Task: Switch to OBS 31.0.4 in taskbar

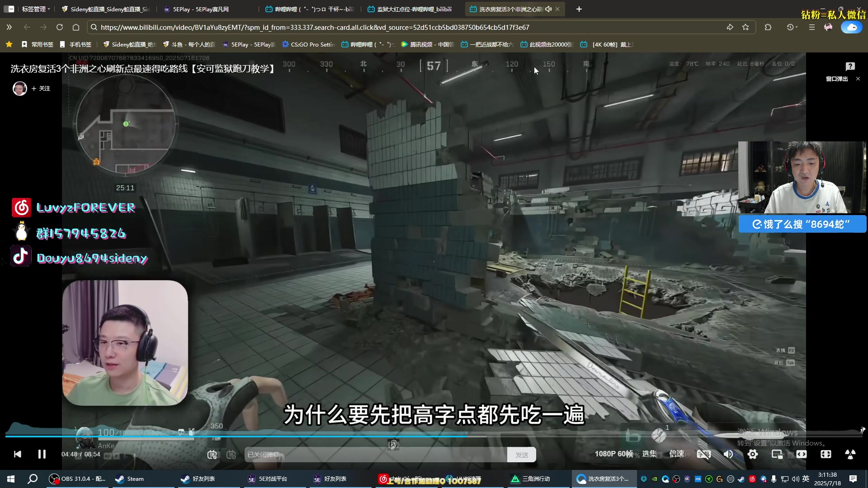Action: point(77,479)
